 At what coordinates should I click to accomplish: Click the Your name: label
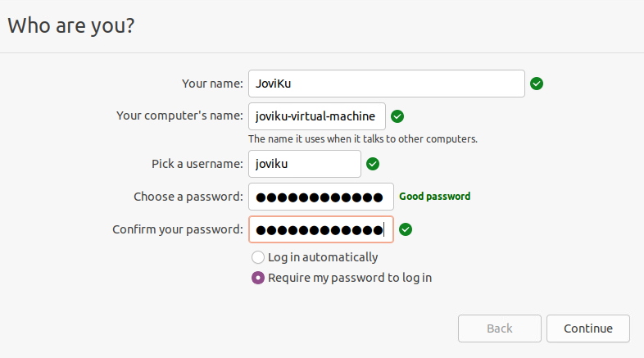click(x=212, y=84)
